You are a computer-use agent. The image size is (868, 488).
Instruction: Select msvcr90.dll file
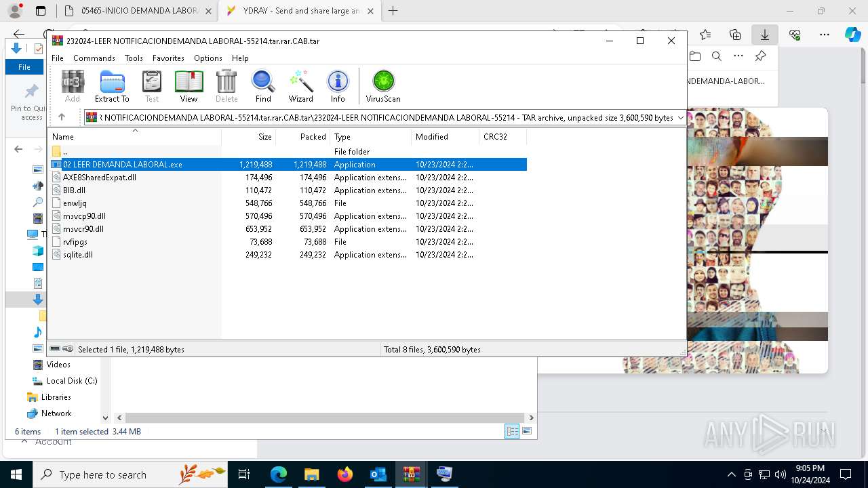click(288, 228)
